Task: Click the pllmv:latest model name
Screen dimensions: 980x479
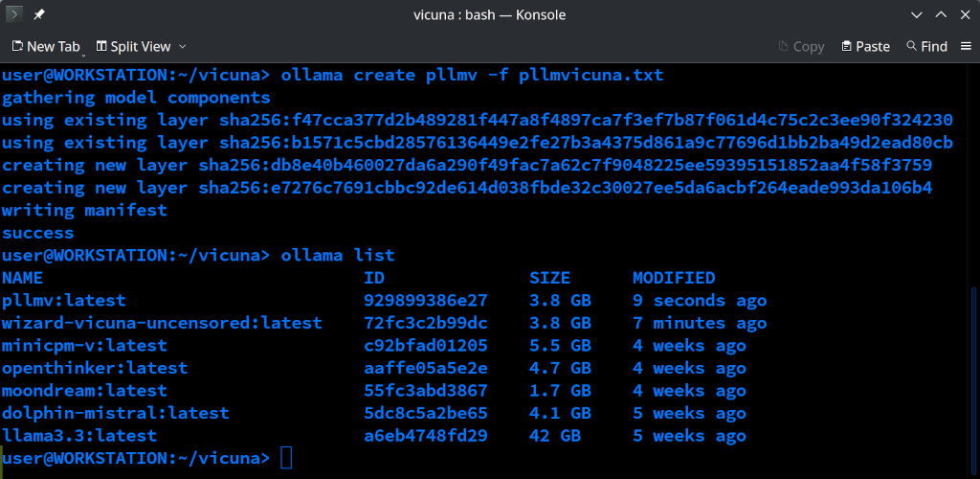Action: (x=64, y=301)
